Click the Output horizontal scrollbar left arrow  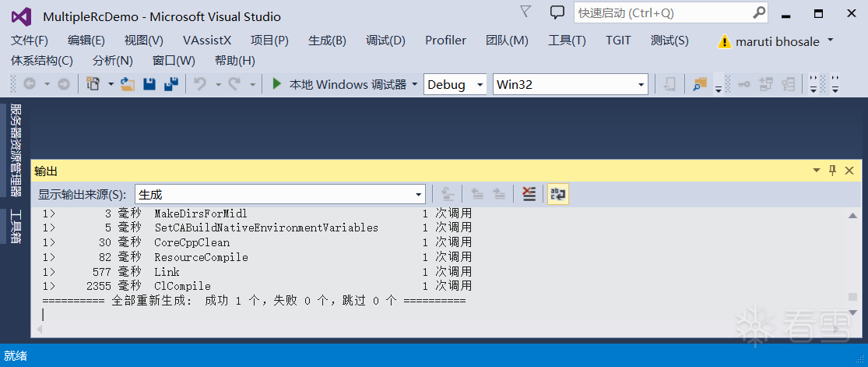pos(39,329)
